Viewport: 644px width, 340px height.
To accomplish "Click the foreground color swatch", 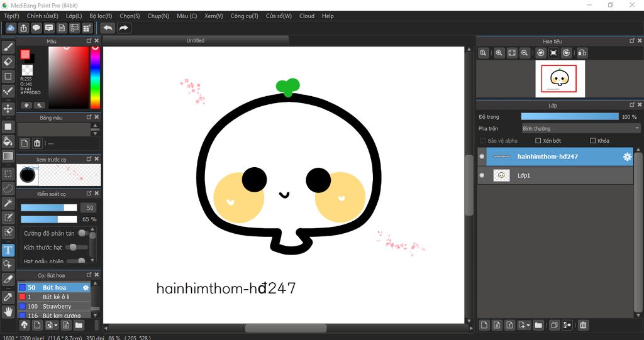I will click(25, 54).
